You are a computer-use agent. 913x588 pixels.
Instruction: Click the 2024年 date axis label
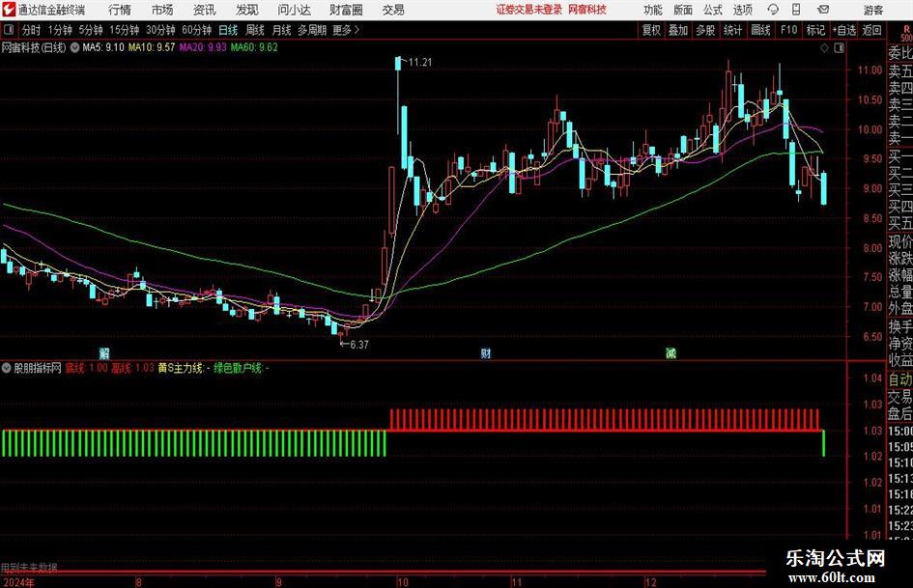(x=17, y=582)
